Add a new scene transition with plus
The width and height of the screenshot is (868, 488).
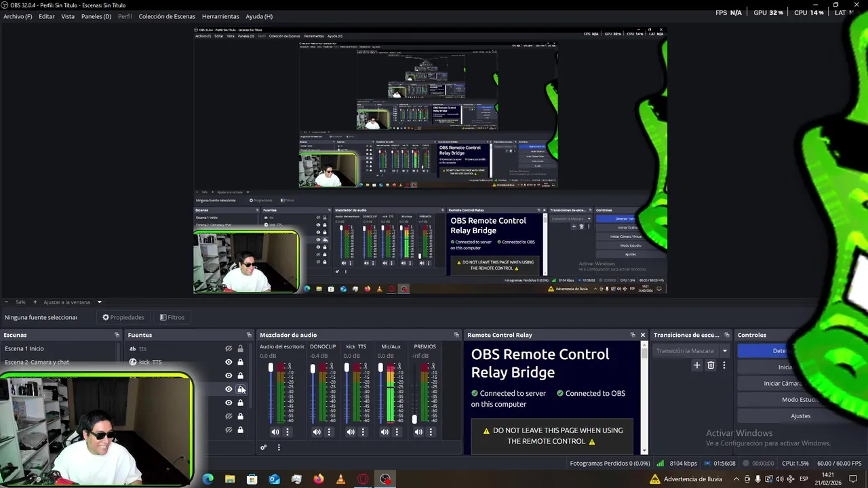click(696, 365)
